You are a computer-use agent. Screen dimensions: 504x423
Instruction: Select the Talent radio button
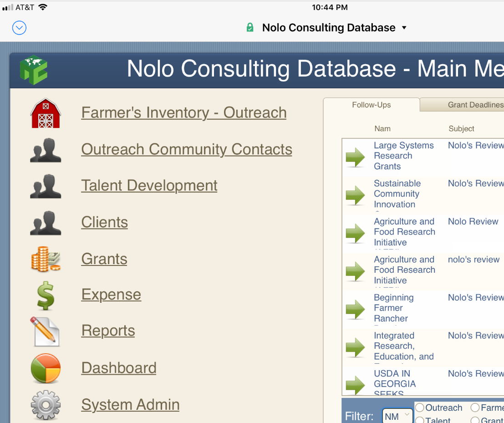point(420,420)
